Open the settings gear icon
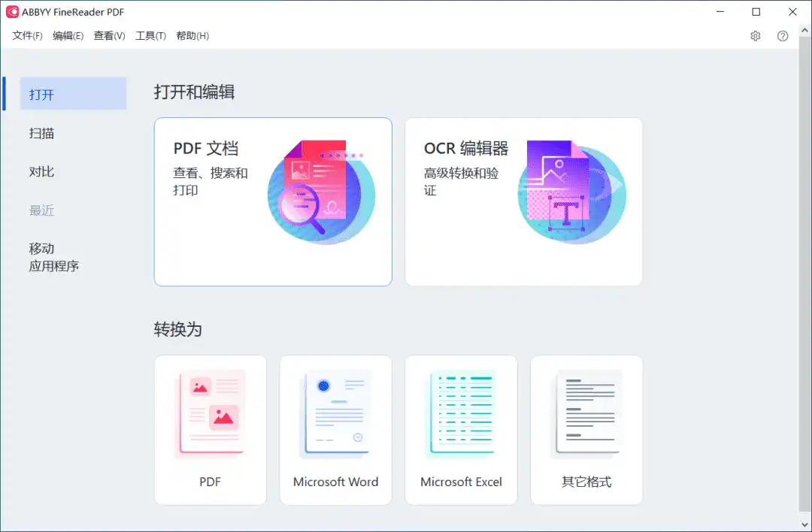 [x=755, y=36]
